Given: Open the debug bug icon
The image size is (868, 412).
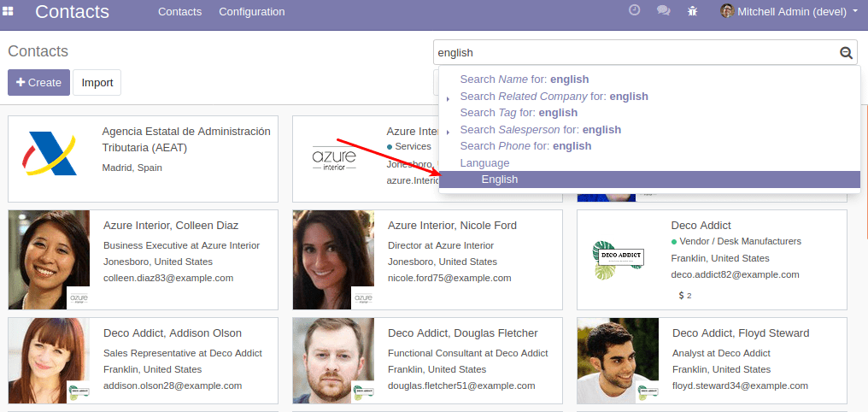Looking at the screenshot, I should pyautogui.click(x=693, y=10).
